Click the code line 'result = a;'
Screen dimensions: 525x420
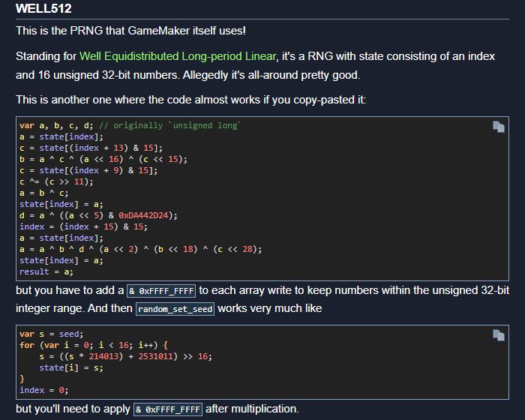tap(46, 271)
